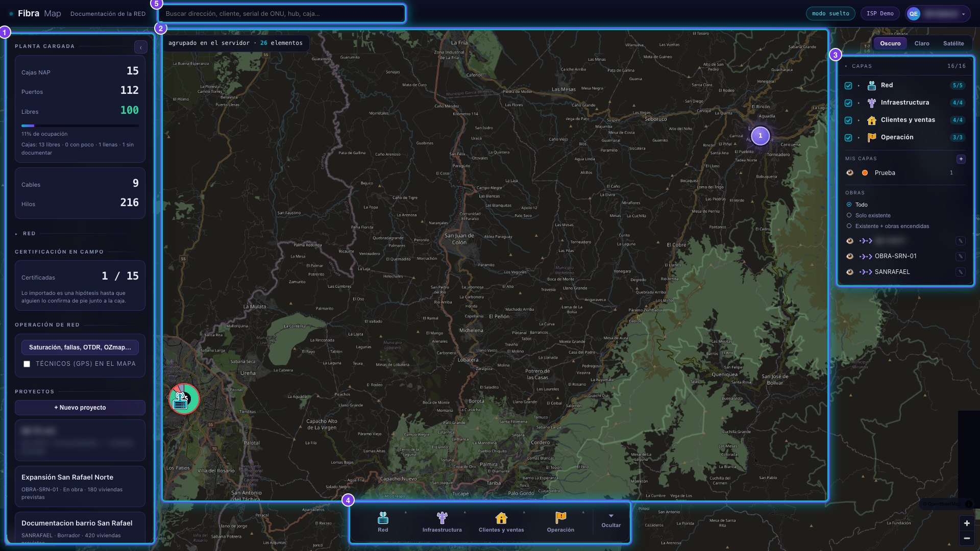Expand the Infraestructura layer group in Capas

[859, 103]
